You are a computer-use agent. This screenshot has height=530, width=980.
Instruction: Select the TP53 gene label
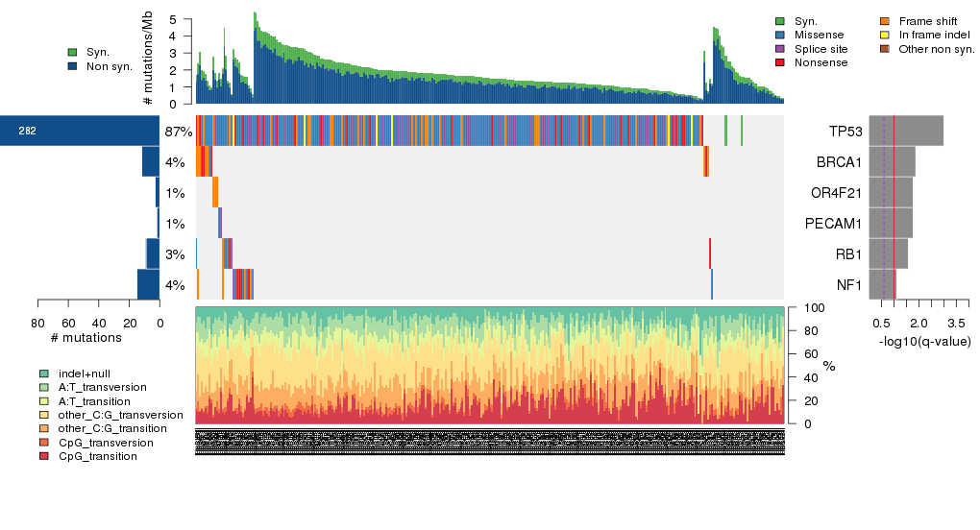tap(845, 132)
